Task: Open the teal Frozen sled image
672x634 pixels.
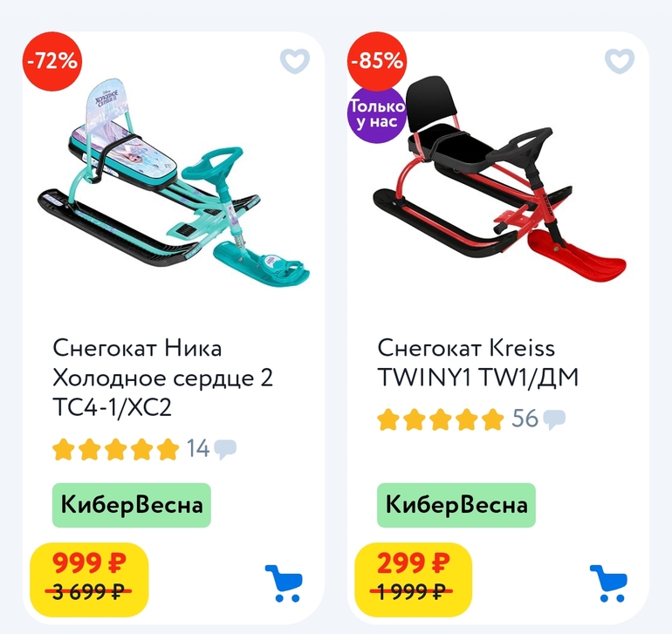Action: click(174, 184)
